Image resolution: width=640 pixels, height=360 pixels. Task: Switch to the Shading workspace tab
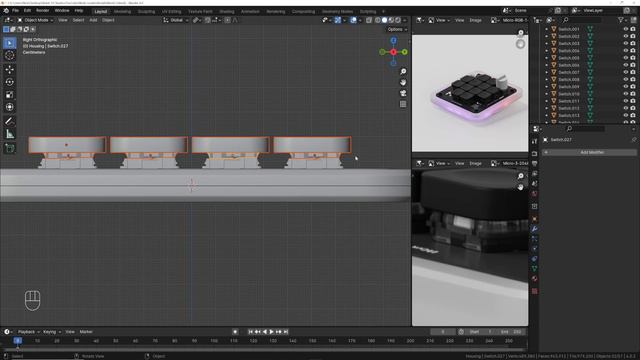click(227, 11)
